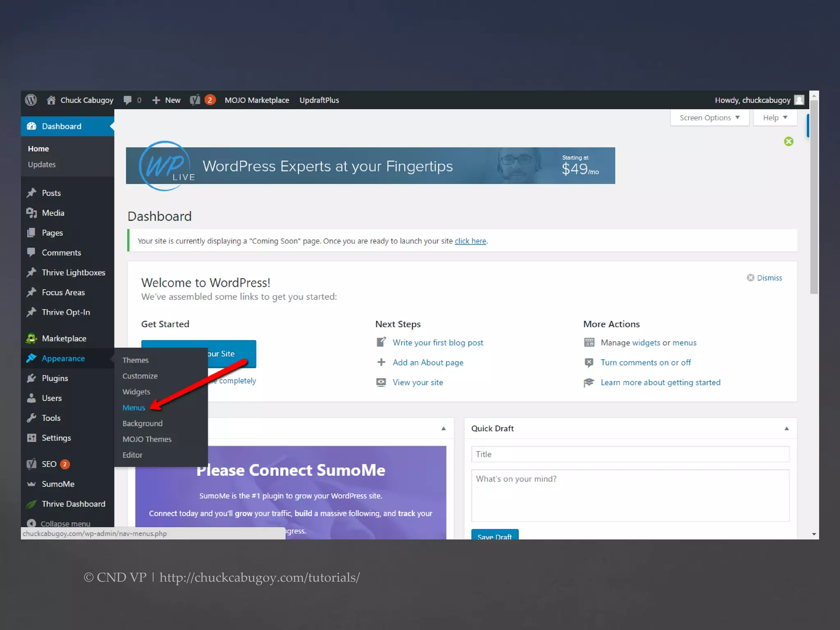Screen dimensions: 840x630
Task: Click the Settings sliders icon
Action: pyautogui.click(x=32, y=438)
